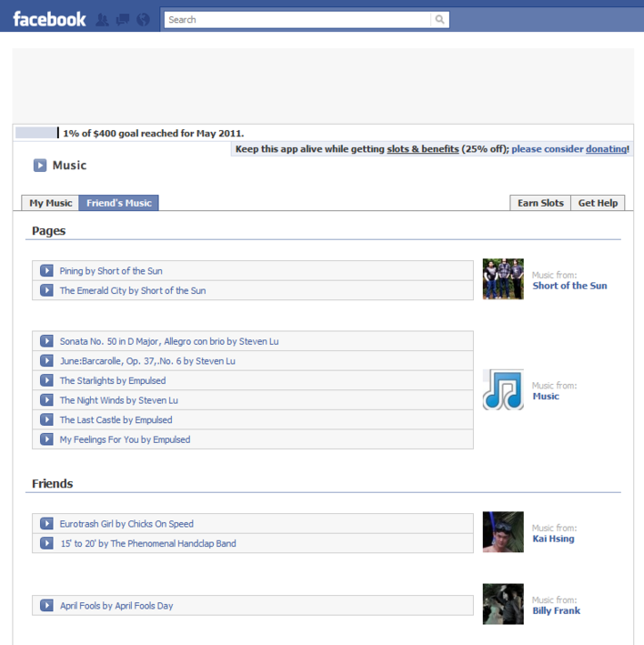The width and height of the screenshot is (644, 645).
Task: Click the blue music note thumbnail
Action: (503, 389)
